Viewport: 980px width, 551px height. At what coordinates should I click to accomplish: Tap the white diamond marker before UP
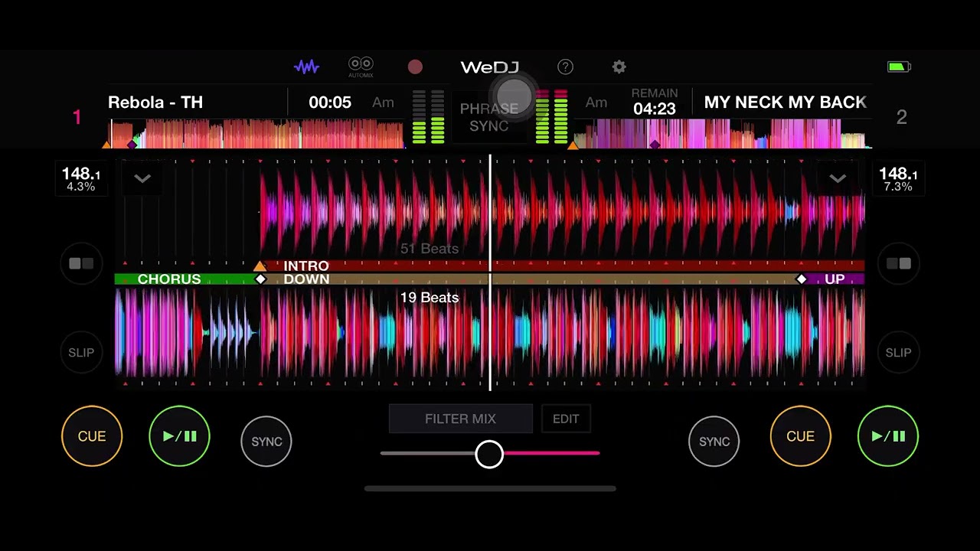tap(802, 279)
